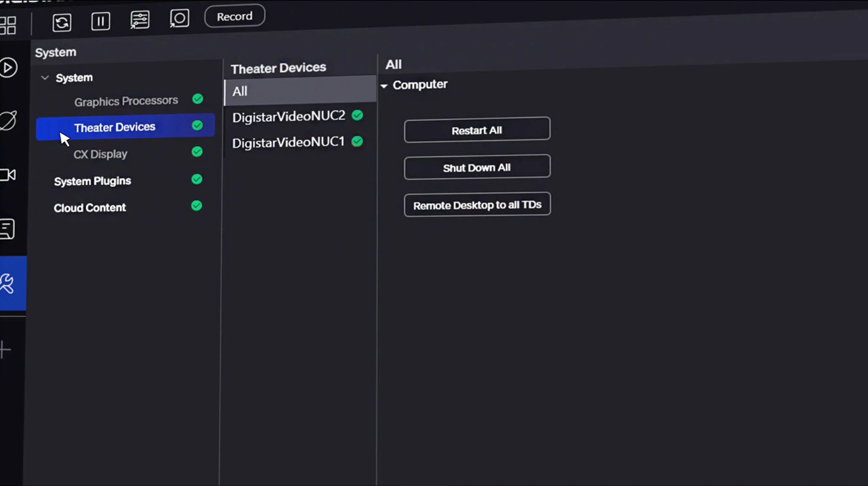The image size is (868, 486).
Task: Open the sliders settings icon in toolbar
Action: pos(140,20)
